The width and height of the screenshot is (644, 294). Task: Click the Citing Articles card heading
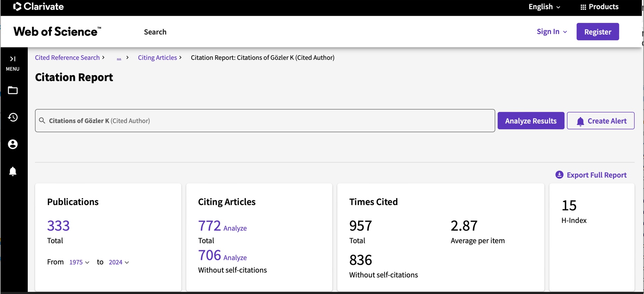click(x=227, y=202)
